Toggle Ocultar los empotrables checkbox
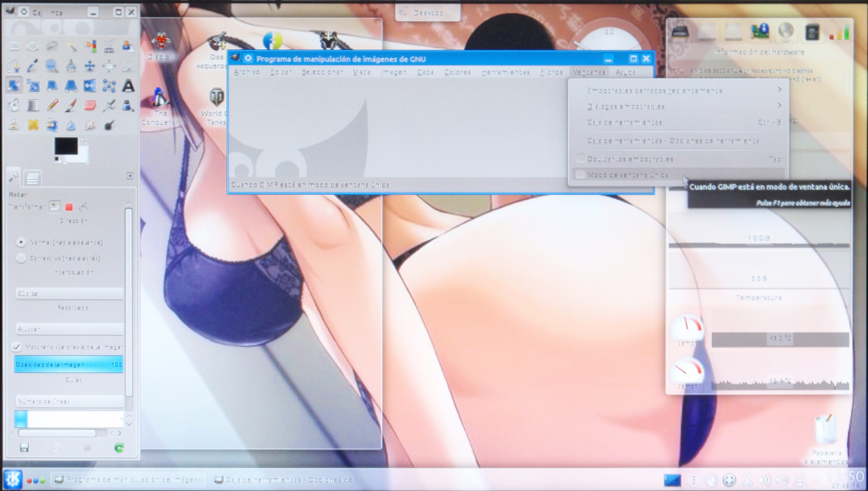The height and width of the screenshot is (491, 868). point(581,159)
